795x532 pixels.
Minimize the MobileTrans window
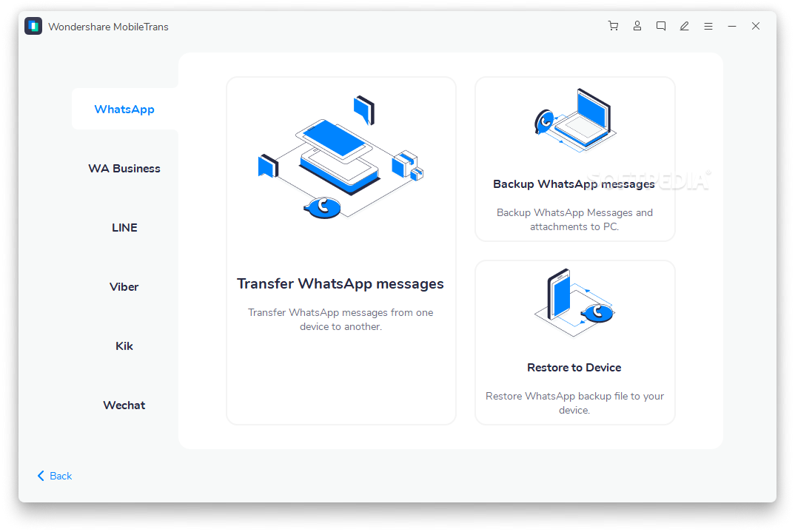(x=731, y=27)
